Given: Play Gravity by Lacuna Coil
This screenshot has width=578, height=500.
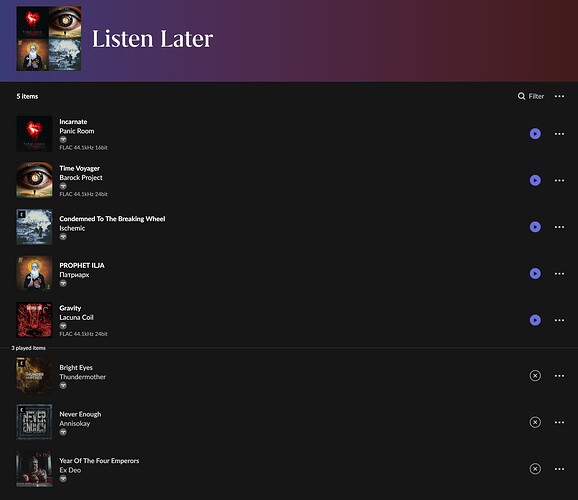Looking at the screenshot, I should (535, 320).
